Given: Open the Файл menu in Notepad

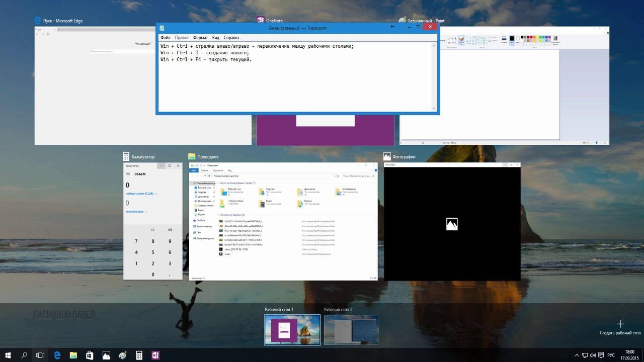Looking at the screenshot, I should (165, 38).
